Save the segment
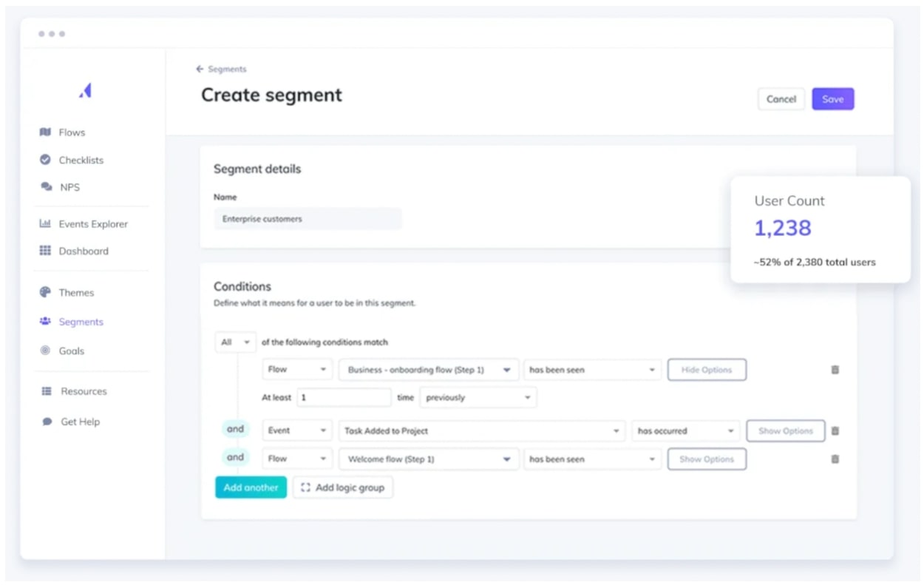The width and height of the screenshot is (924, 585). point(833,99)
